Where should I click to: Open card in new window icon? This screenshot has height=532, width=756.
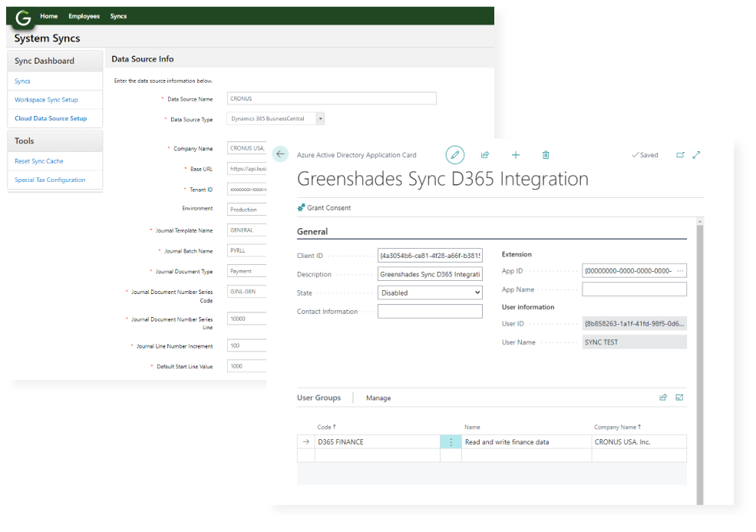point(680,155)
